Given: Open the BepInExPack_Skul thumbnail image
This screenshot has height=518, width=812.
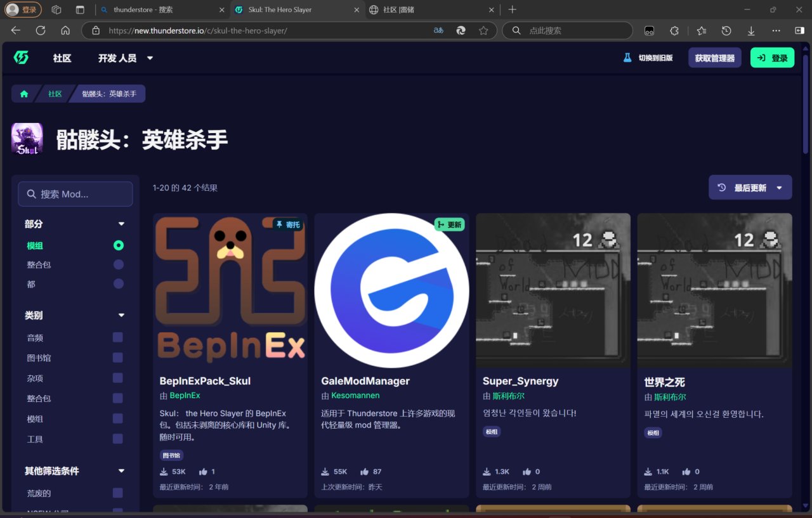Looking at the screenshot, I should click(x=230, y=290).
